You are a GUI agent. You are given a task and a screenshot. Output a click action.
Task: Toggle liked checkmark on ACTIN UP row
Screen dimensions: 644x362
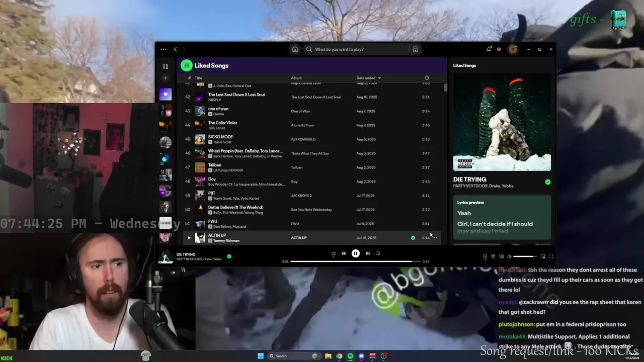pos(413,238)
